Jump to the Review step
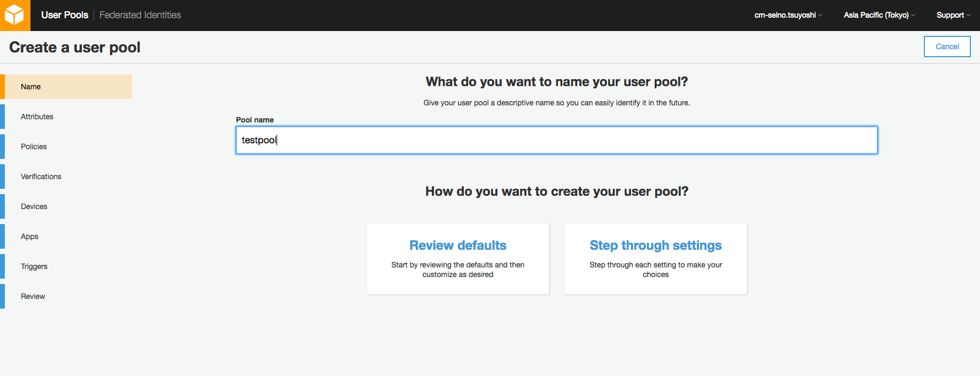The image size is (980, 376). pyautogui.click(x=33, y=296)
